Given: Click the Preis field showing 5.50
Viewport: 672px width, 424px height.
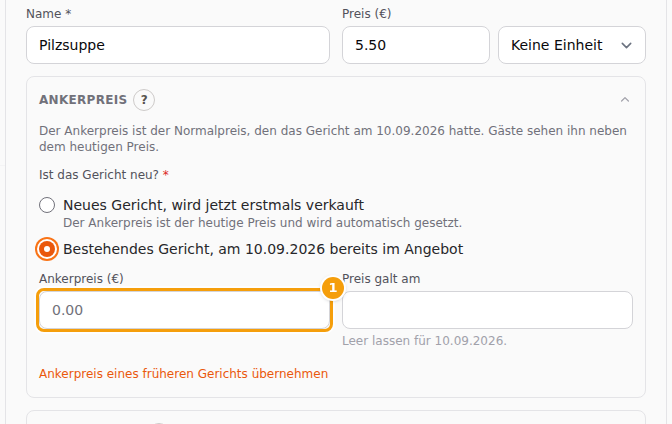Looking at the screenshot, I should (x=416, y=45).
